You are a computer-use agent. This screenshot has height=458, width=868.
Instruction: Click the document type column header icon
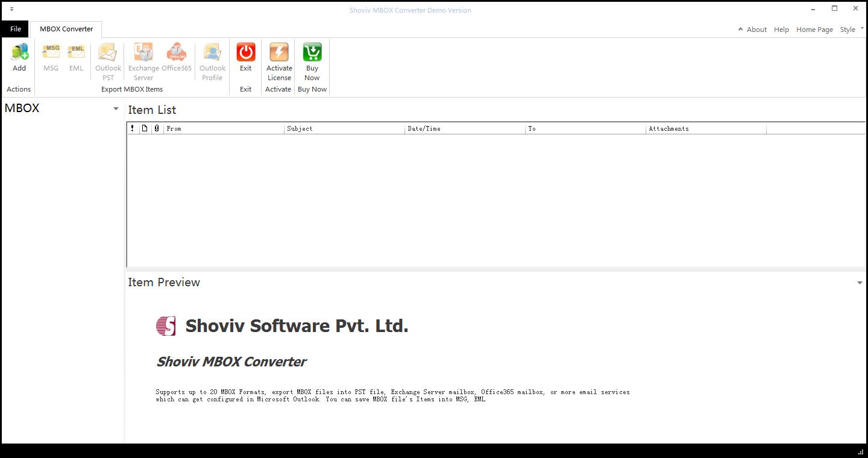click(145, 128)
